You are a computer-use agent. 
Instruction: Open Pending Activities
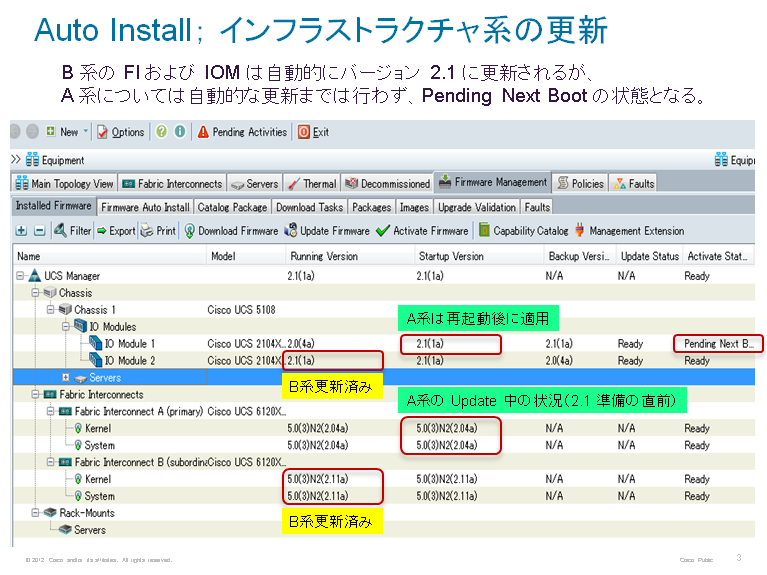[x=242, y=132]
